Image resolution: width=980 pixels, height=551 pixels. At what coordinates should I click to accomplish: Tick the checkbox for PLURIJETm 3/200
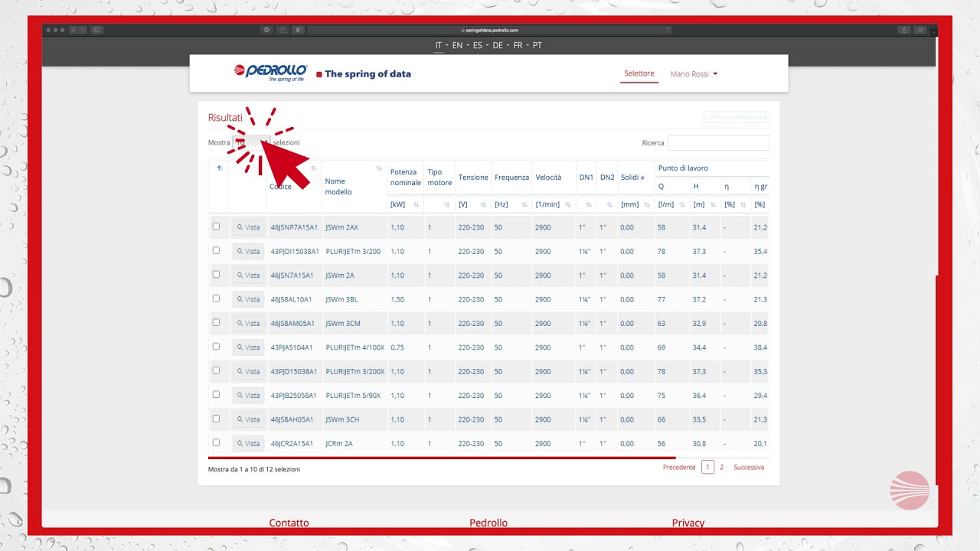click(216, 250)
